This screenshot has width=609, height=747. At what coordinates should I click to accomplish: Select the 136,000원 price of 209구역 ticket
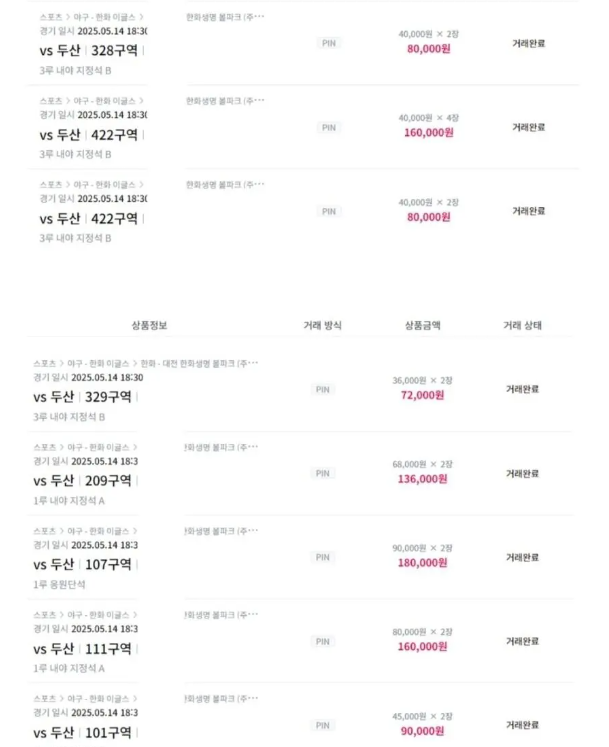(x=423, y=479)
